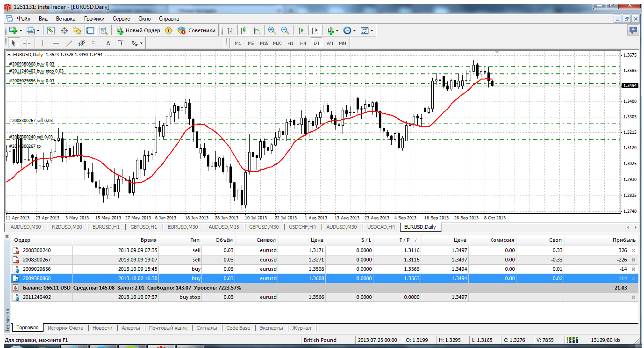Select the text label tool (A)

point(108,43)
